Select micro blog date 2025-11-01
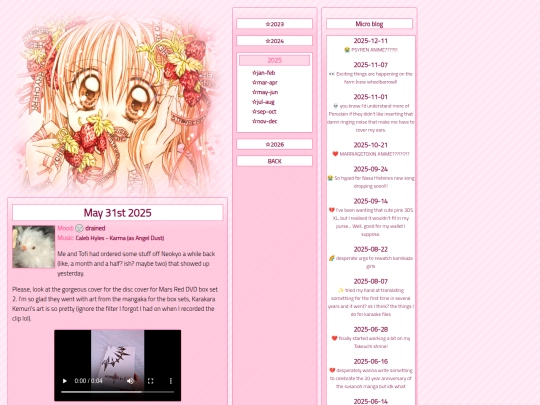Image resolution: width=540 pixels, height=405 pixels. coord(371,97)
